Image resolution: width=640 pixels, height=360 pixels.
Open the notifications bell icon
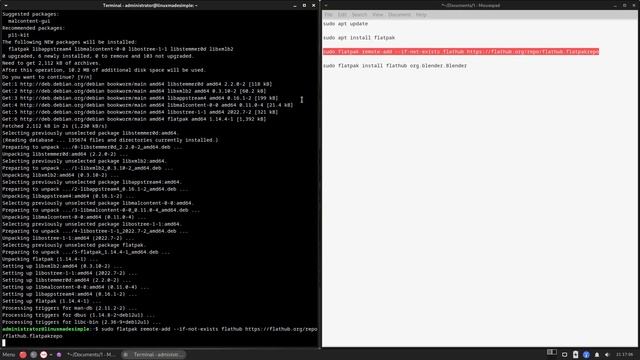tap(597, 355)
